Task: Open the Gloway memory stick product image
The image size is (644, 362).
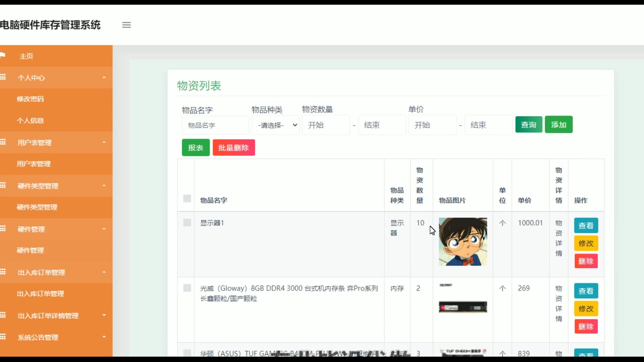Action: click(463, 298)
